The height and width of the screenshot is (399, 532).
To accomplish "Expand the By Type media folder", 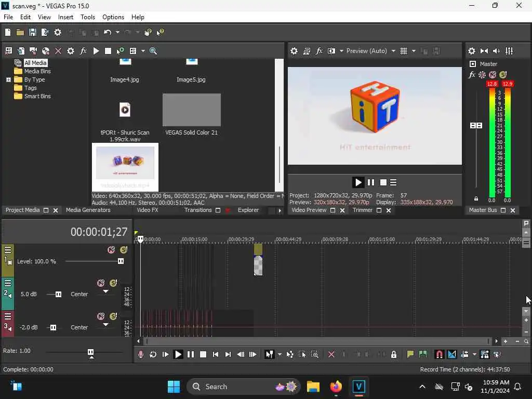I will [8, 79].
